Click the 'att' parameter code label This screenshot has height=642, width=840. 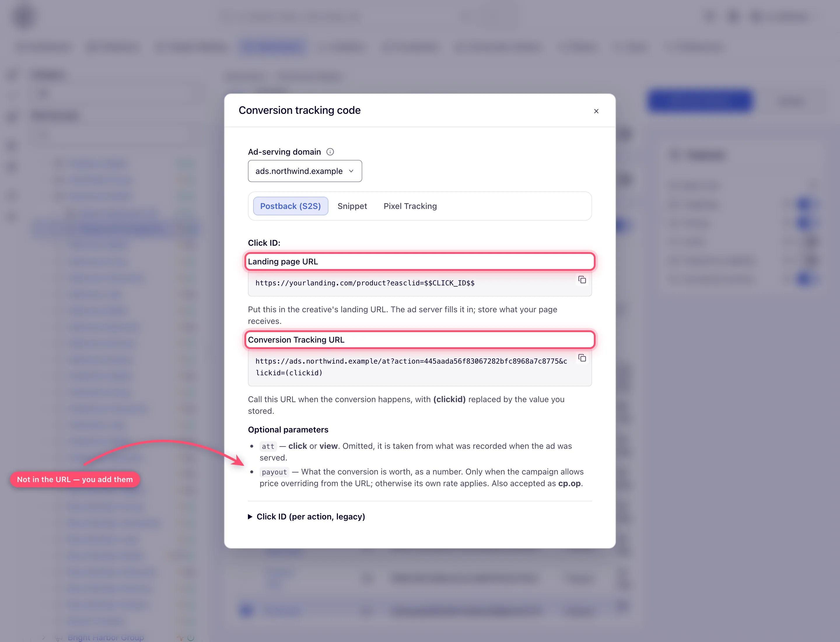point(268,446)
